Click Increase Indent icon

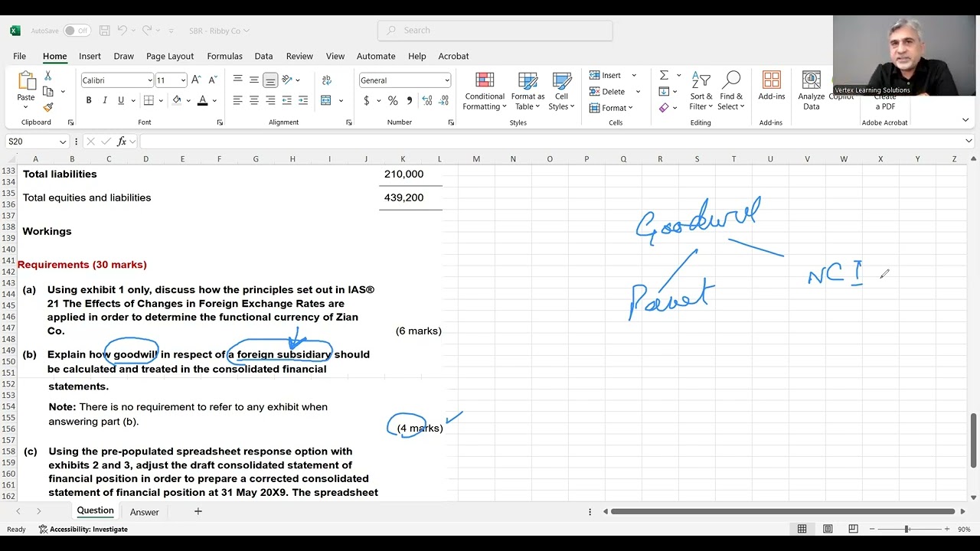[303, 100]
